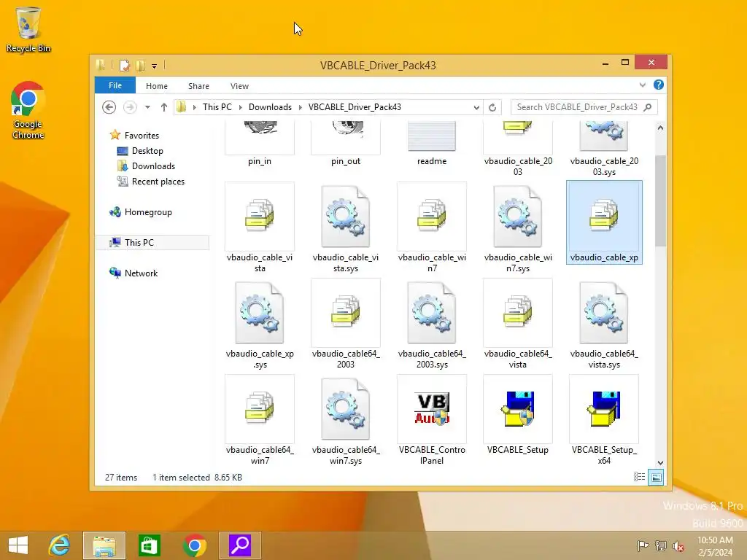Select vbaudio_cable64_win7.sys file

[x=346, y=421]
